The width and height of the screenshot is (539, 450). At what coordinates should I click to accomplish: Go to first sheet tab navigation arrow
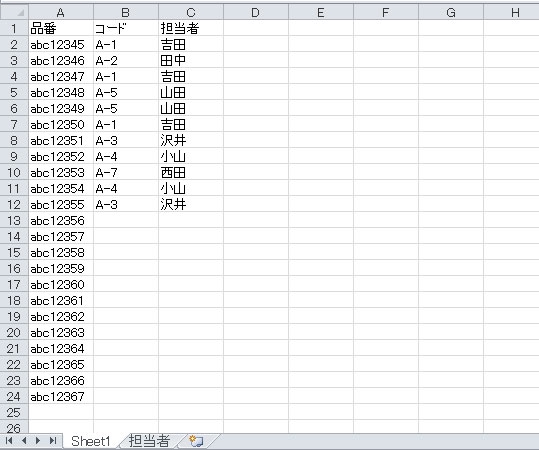pos(9,440)
